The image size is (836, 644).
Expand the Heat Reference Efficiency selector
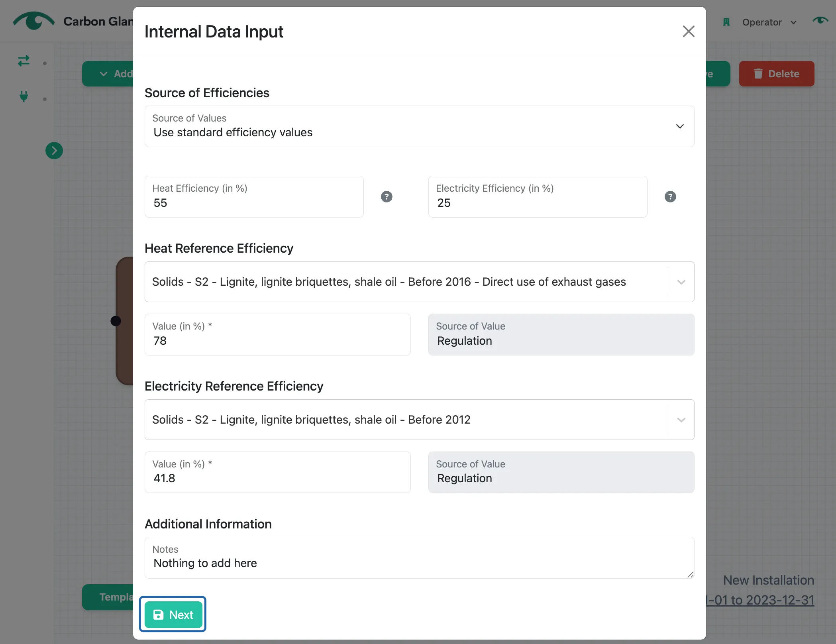(x=419, y=282)
